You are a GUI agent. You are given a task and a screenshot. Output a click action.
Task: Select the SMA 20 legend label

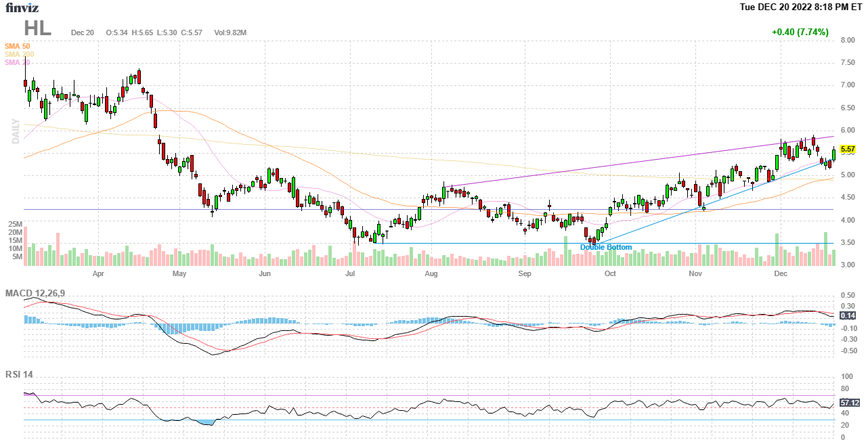click(x=17, y=62)
